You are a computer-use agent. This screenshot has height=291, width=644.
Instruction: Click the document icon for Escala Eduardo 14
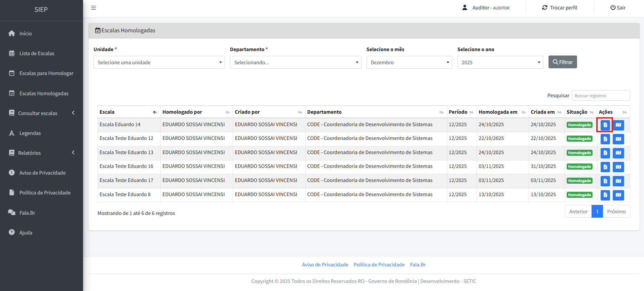coord(605,125)
